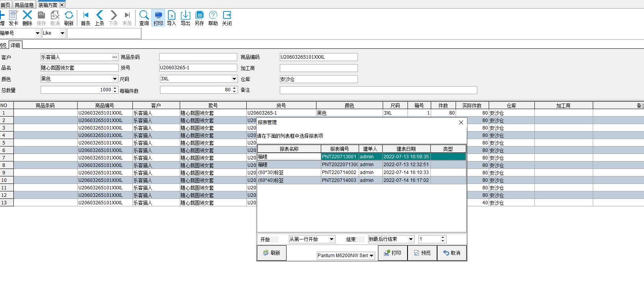Click the 3XL size cell in row 1
Viewport: 644px width, 291px height.
tap(395, 113)
